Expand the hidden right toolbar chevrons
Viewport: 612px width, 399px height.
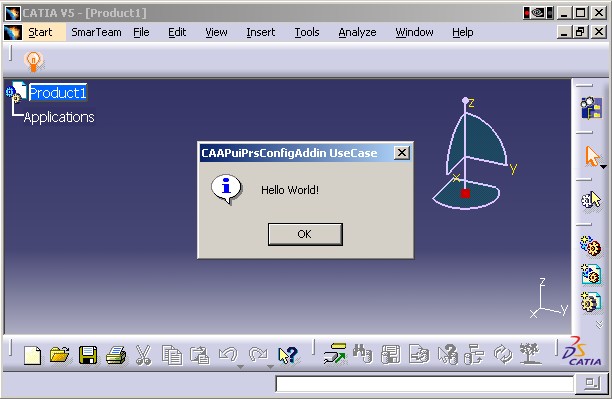(x=599, y=324)
